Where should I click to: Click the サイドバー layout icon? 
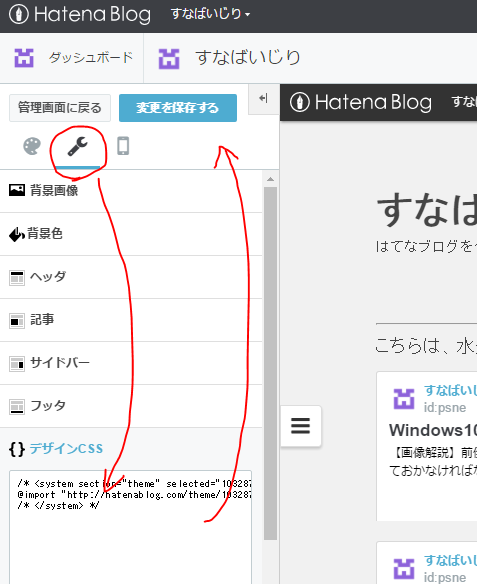[x=17, y=364]
